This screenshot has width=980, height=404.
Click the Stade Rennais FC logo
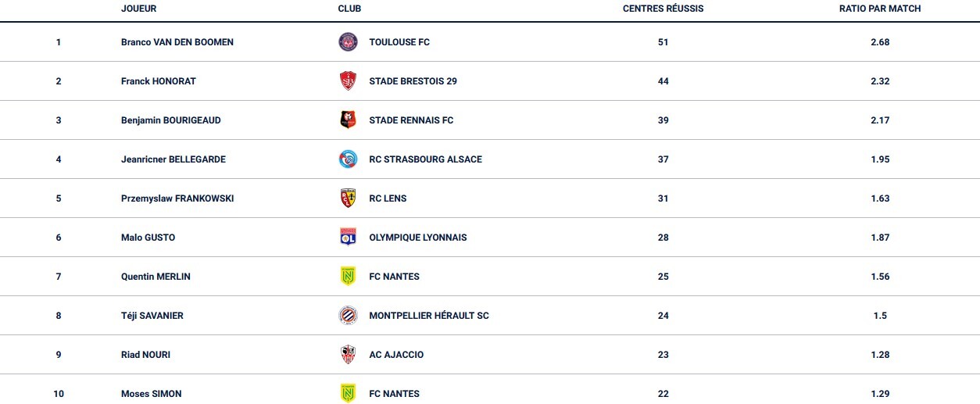(348, 120)
